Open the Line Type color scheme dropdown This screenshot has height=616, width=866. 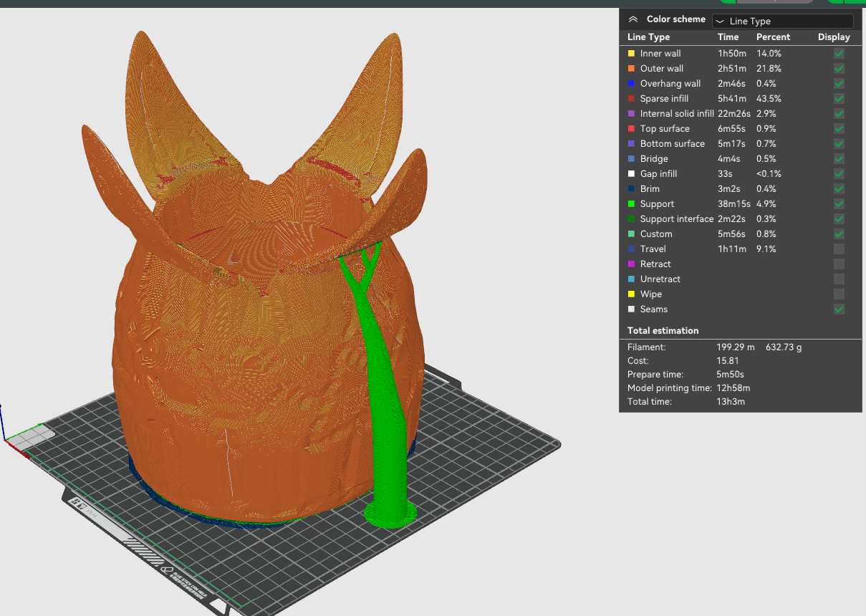(x=783, y=21)
